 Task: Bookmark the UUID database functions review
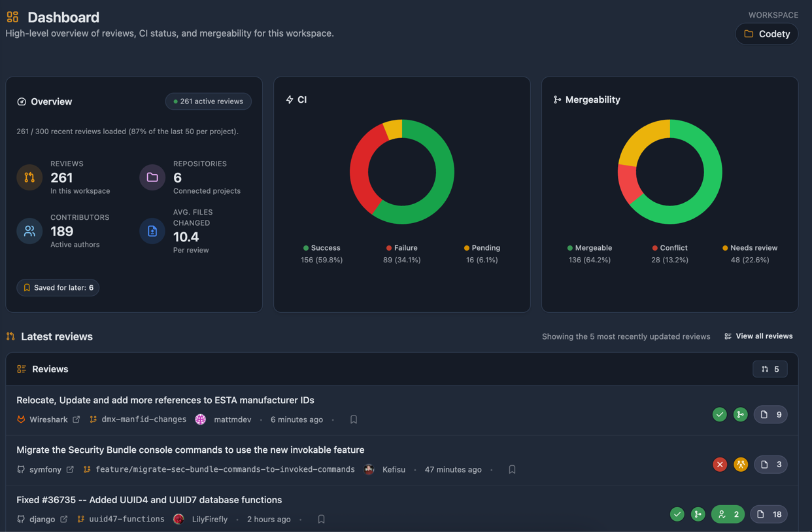(x=321, y=518)
